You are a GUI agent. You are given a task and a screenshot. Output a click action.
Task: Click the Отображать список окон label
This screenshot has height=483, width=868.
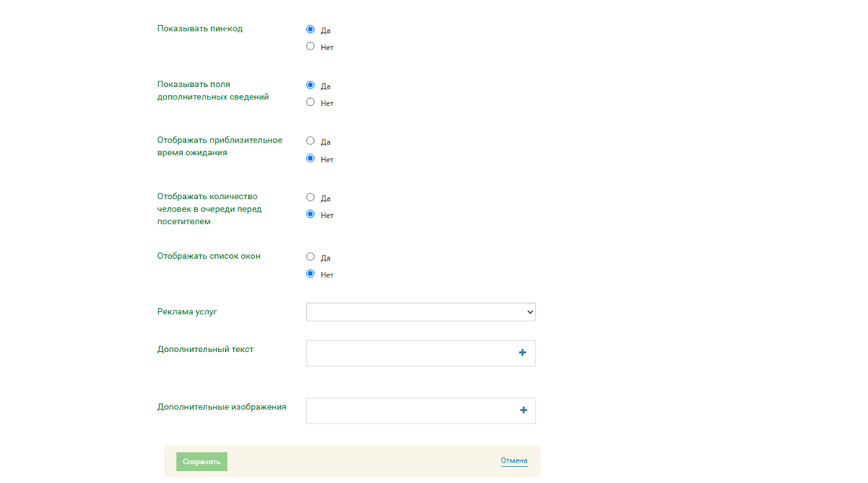point(209,256)
